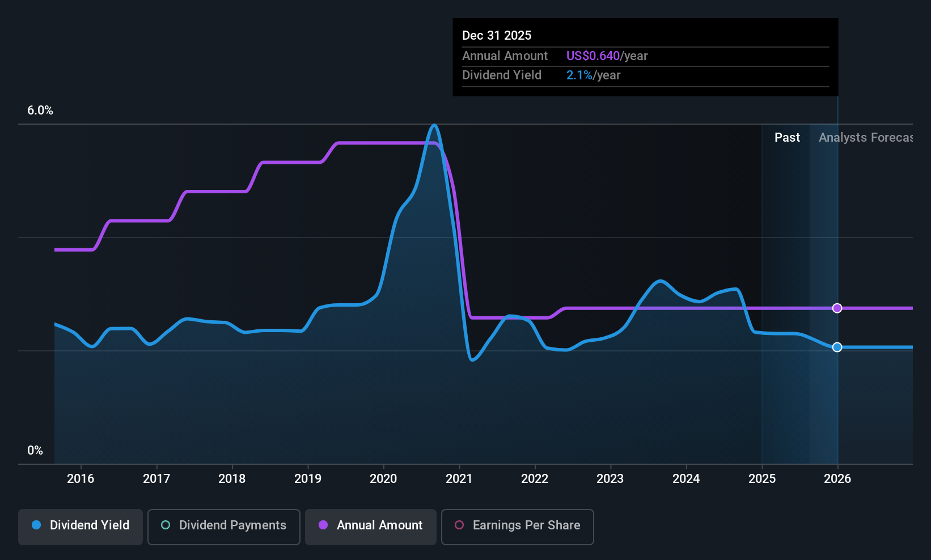This screenshot has width=931, height=560.
Task: Toggle the Annual Amount legend button
Action: click(371, 527)
